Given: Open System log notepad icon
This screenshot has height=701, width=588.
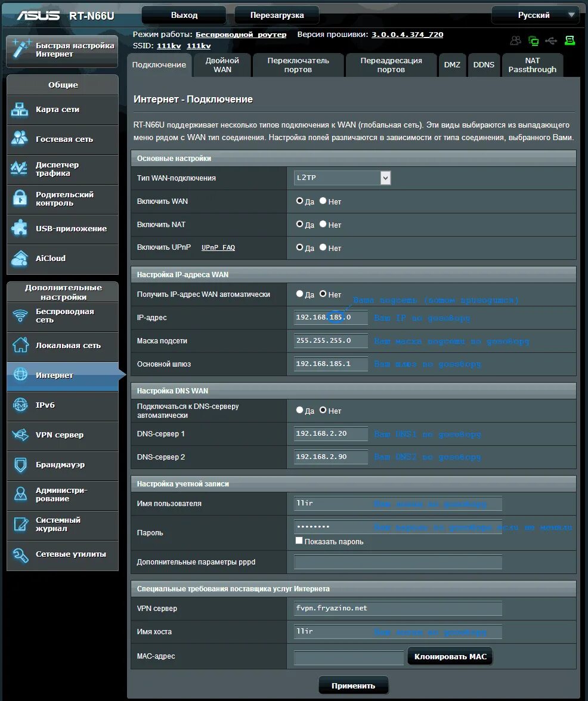Looking at the screenshot, I should (x=20, y=524).
